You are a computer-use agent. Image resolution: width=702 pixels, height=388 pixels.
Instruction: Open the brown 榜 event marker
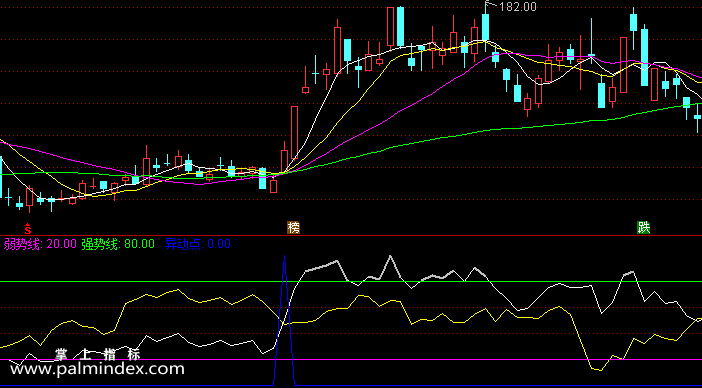coord(293,228)
